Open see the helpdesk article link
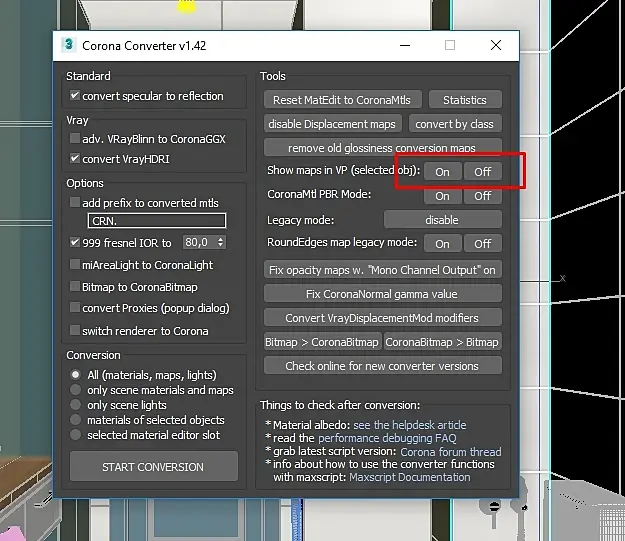 [410, 425]
